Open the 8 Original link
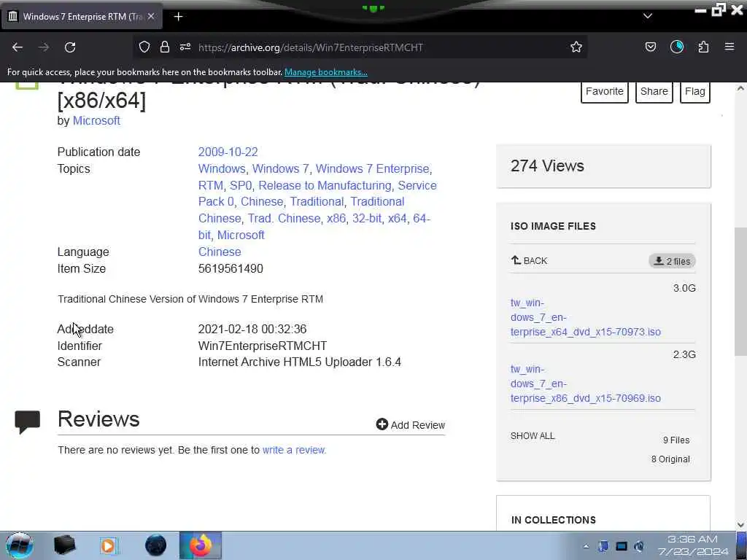Screen dimensions: 747x560 pyautogui.click(x=671, y=459)
